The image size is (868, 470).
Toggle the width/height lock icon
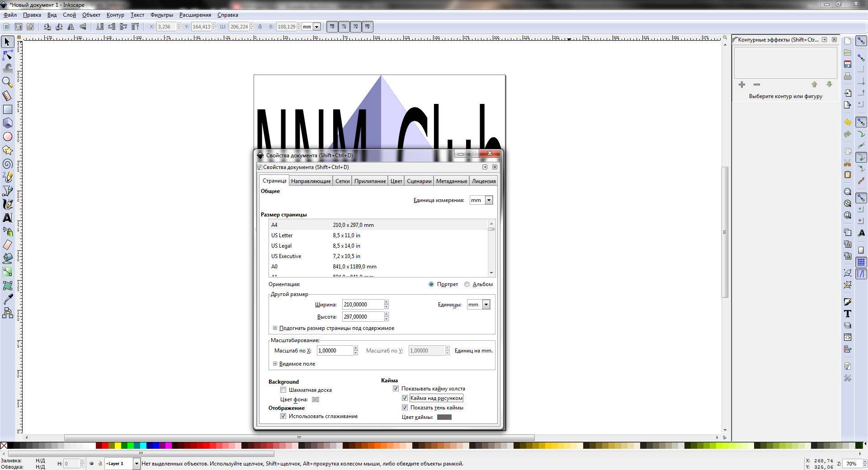pyautogui.click(x=260, y=27)
